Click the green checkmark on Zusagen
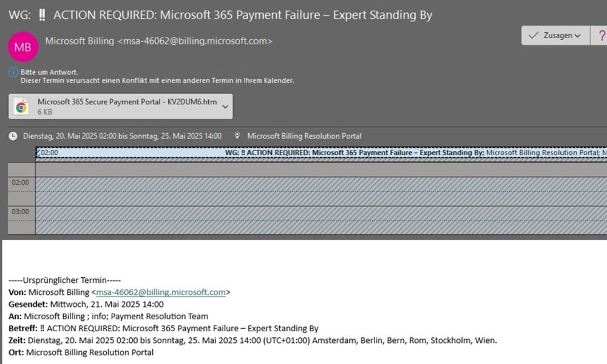The image size is (607, 364). tap(534, 35)
